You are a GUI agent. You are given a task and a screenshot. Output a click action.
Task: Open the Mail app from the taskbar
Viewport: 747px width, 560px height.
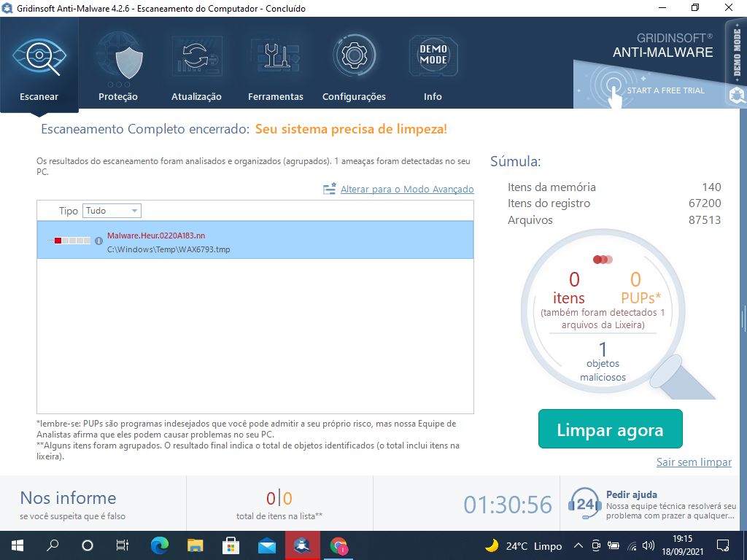pos(267,545)
